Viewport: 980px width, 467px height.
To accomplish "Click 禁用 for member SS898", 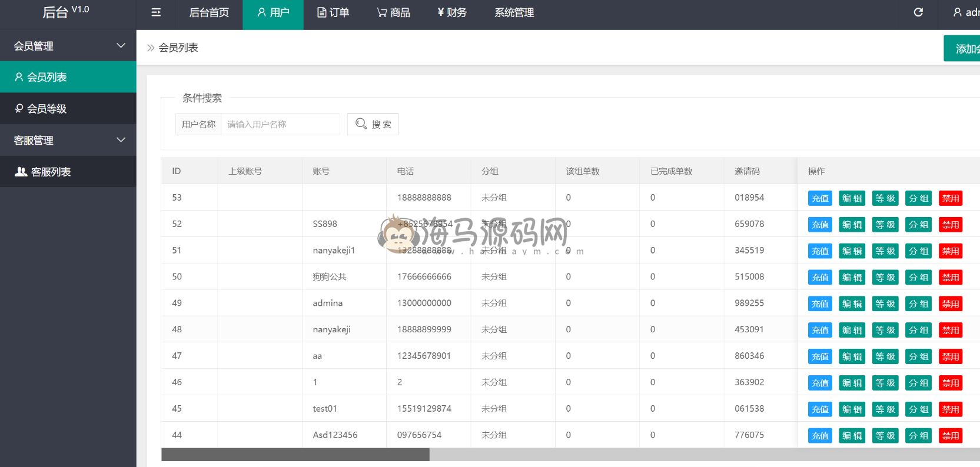I will pyautogui.click(x=950, y=225).
